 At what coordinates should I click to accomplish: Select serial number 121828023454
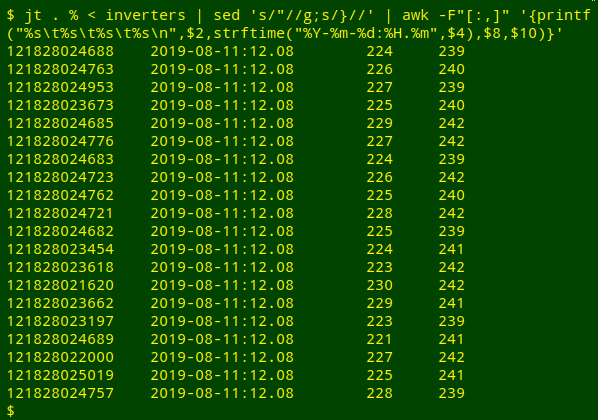click(60, 249)
